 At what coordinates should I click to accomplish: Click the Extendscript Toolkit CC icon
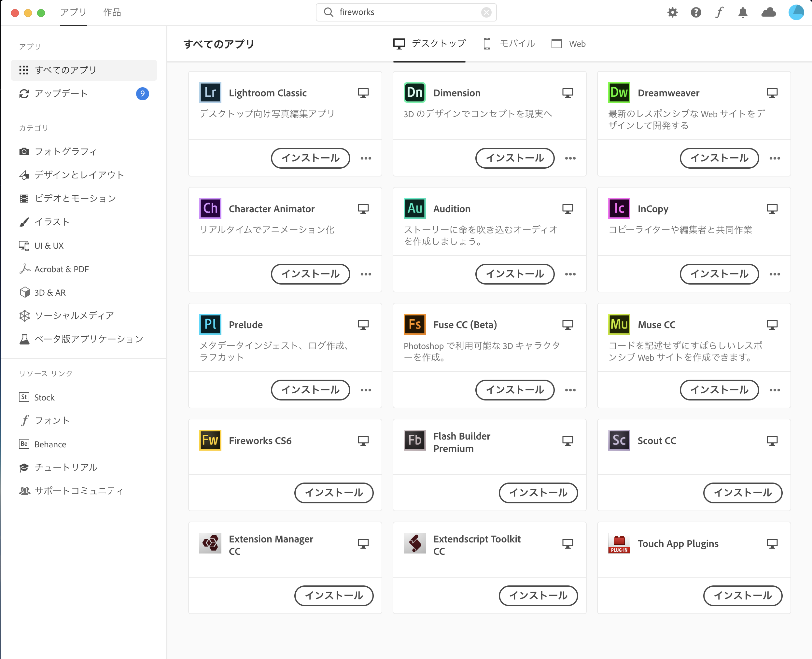(x=414, y=543)
